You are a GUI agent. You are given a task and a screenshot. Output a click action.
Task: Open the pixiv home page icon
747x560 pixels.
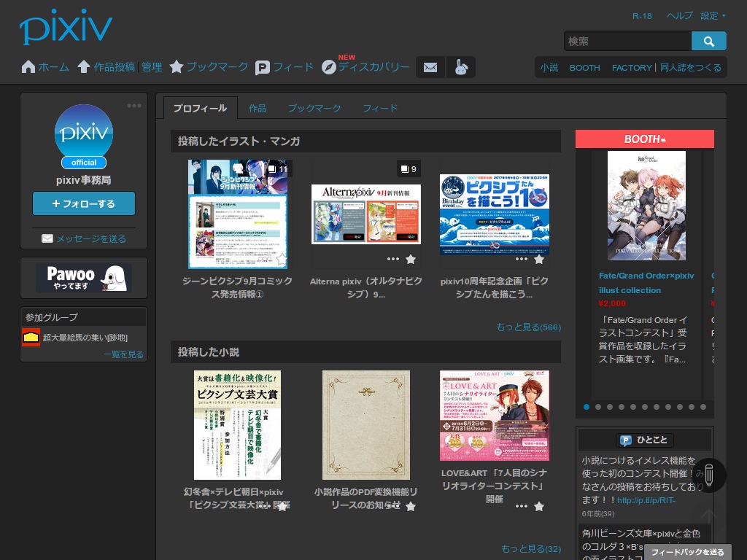point(28,66)
